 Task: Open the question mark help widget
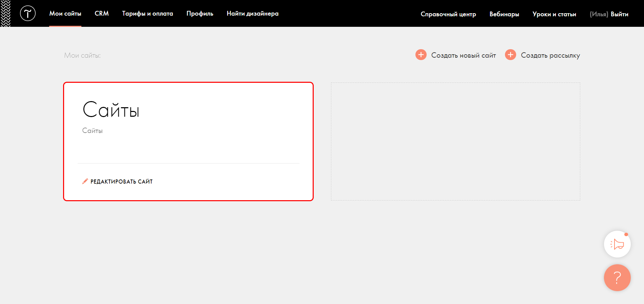click(x=617, y=278)
